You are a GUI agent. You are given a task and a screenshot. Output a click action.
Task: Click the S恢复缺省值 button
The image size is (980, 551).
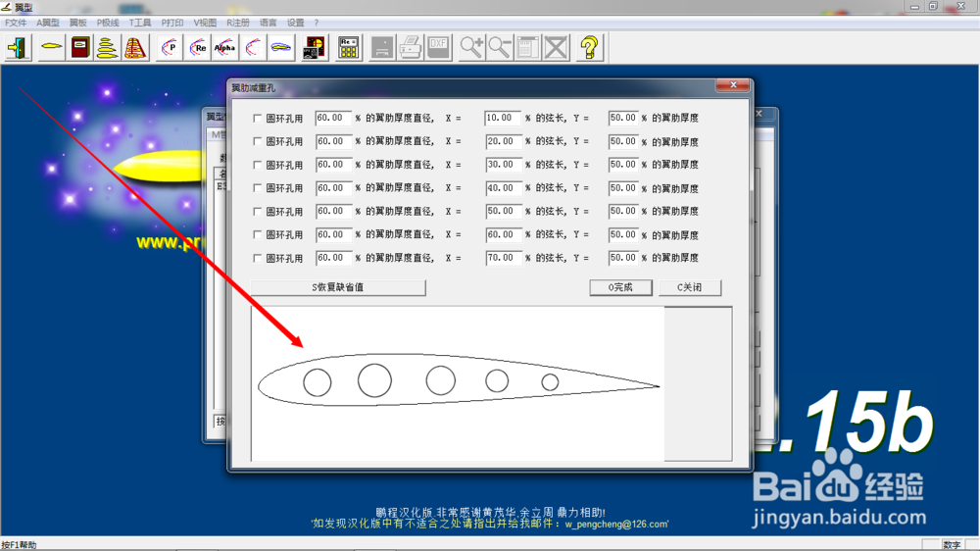pos(338,287)
